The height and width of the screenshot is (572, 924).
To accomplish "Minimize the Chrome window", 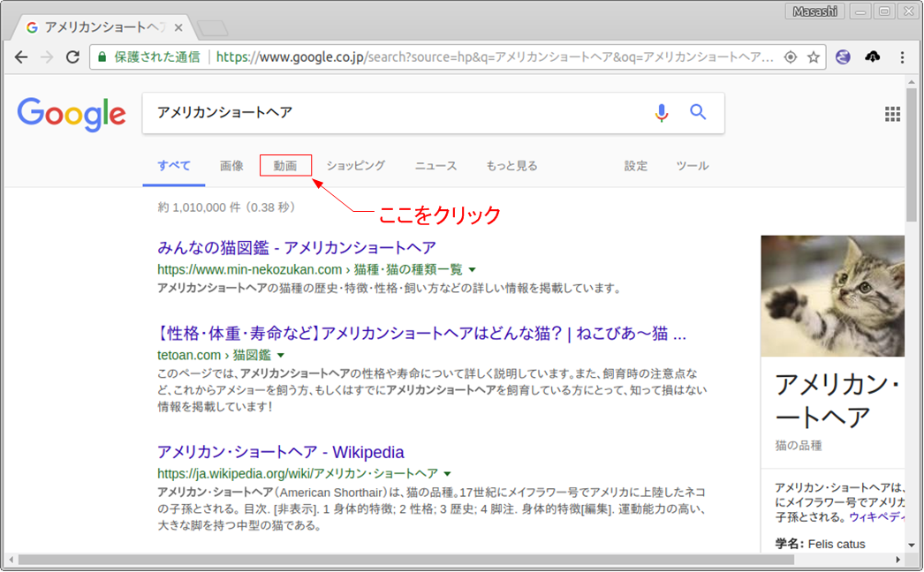I will pyautogui.click(x=860, y=11).
